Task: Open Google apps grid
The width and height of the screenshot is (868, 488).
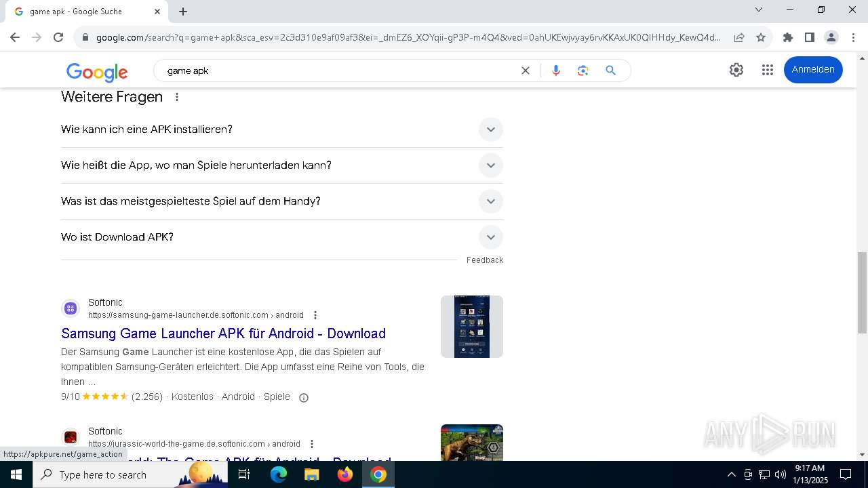Action: point(768,70)
